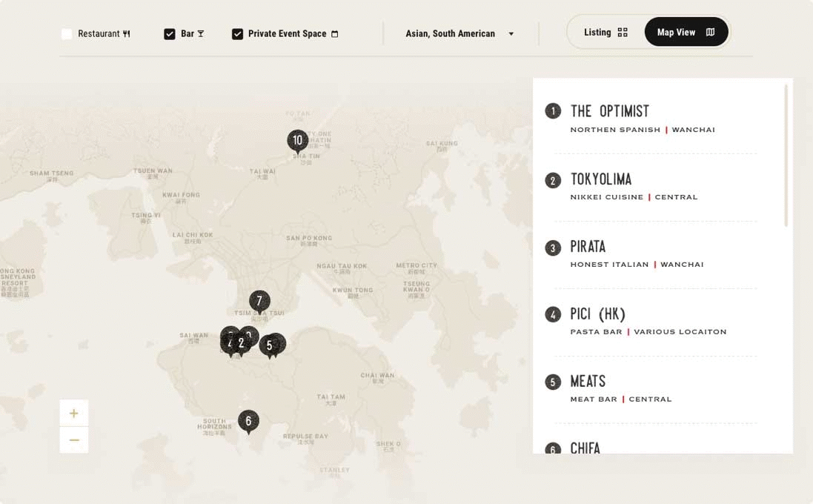813x504 pixels.
Task: Click the listing panel scrollbar
Action: (786, 156)
